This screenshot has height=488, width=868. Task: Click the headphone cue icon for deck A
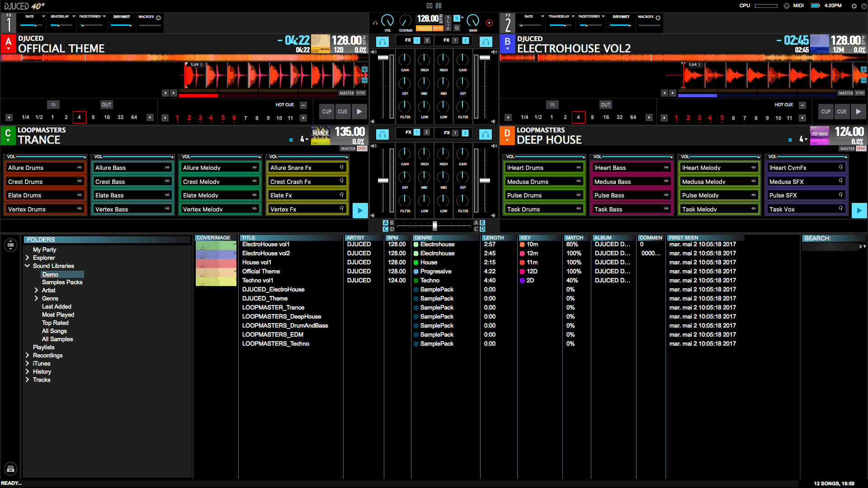point(382,41)
